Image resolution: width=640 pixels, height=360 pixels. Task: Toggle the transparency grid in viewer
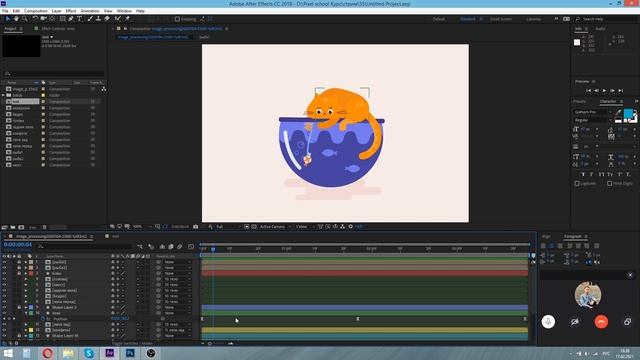[x=254, y=227]
